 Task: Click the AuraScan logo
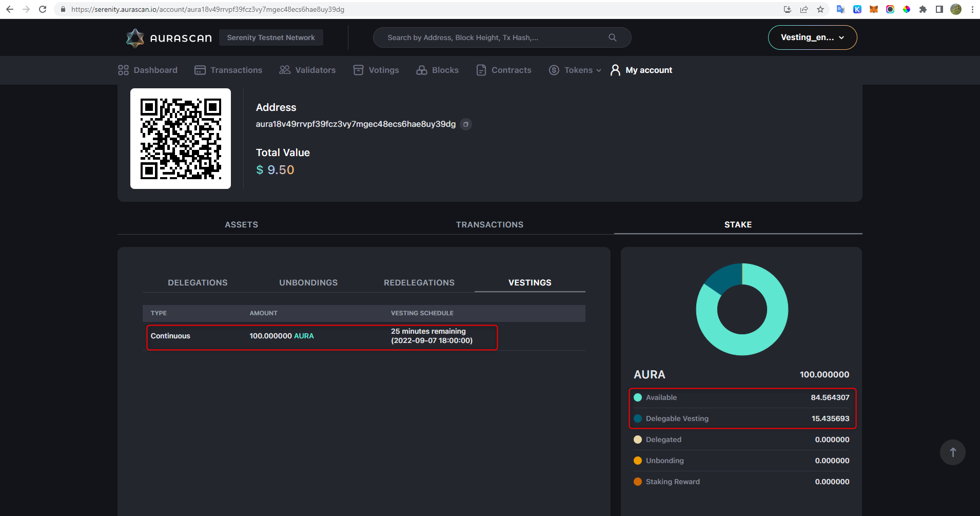(168, 37)
